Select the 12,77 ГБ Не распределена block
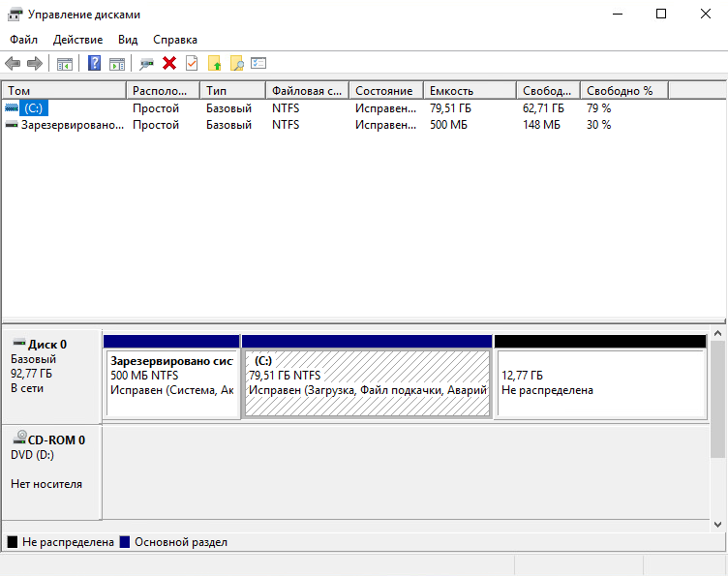 pyautogui.click(x=601, y=377)
